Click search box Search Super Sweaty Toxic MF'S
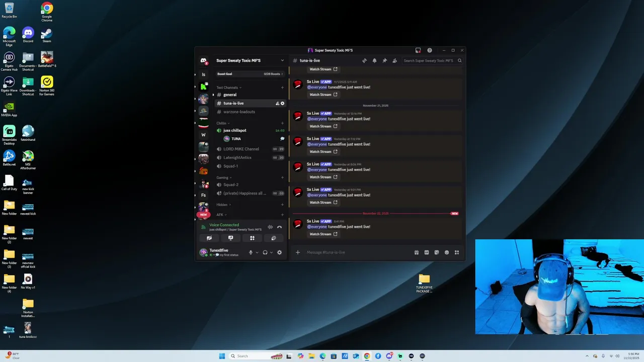 [432, 60]
